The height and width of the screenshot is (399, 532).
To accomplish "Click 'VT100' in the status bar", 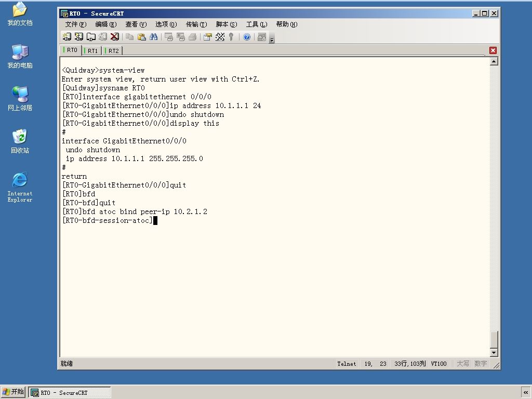I will [438, 364].
